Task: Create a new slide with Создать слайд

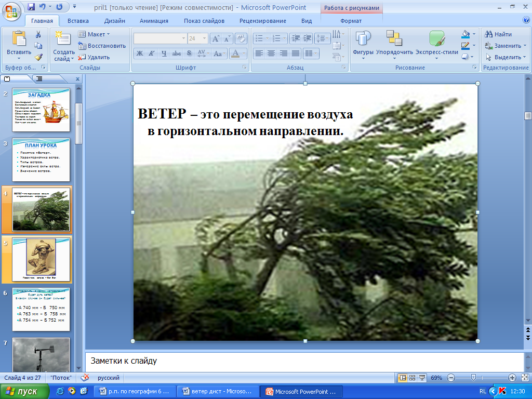Action: (x=64, y=46)
